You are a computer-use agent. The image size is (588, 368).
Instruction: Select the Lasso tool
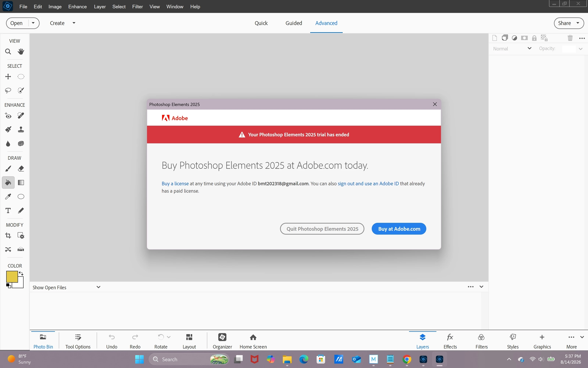click(x=8, y=91)
